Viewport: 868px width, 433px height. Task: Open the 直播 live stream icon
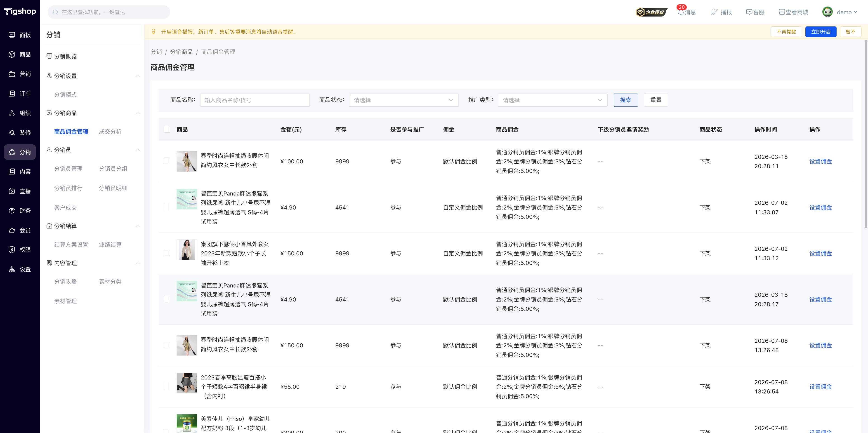click(12, 191)
